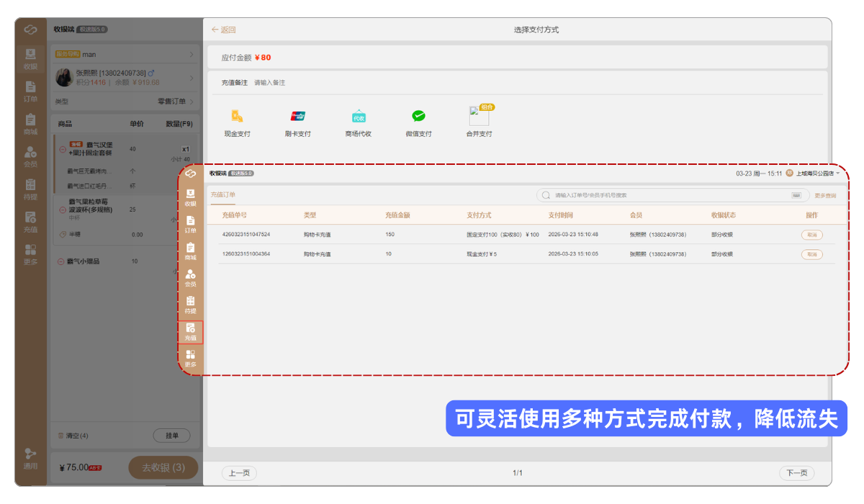
Task: Cancel recharge order 1260323151004364
Action: tap(811, 254)
